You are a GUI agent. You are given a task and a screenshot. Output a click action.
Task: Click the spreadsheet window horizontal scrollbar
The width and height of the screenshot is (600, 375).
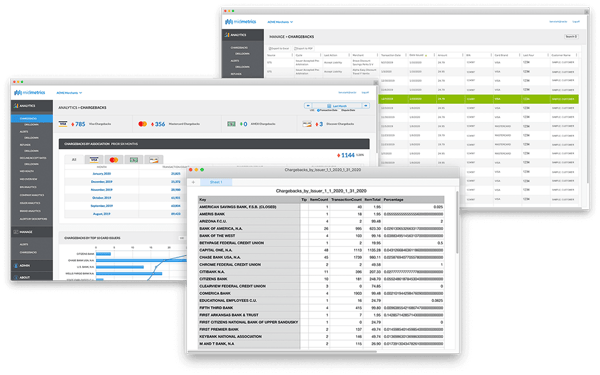coord(282,351)
